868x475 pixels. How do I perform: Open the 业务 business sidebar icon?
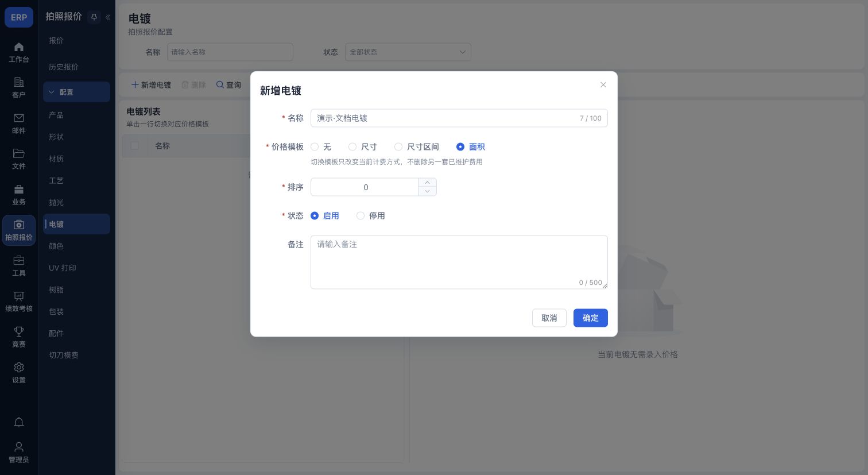coord(19,195)
